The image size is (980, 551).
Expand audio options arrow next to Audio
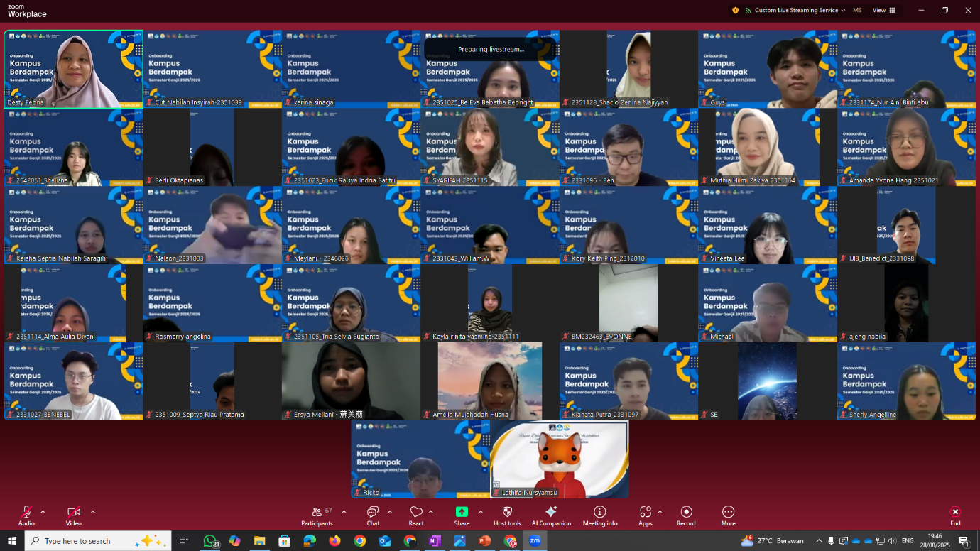pyautogui.click(x=43, y=511)
